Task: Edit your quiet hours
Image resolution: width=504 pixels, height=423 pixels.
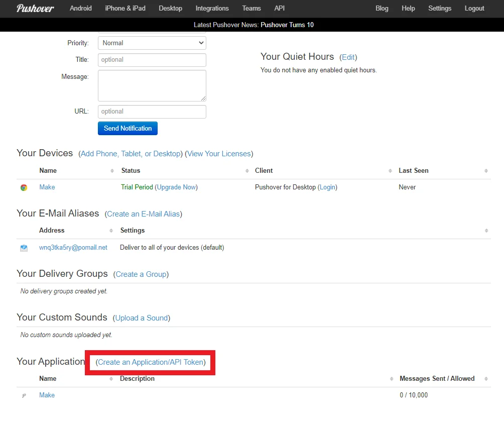Action: 348,57
